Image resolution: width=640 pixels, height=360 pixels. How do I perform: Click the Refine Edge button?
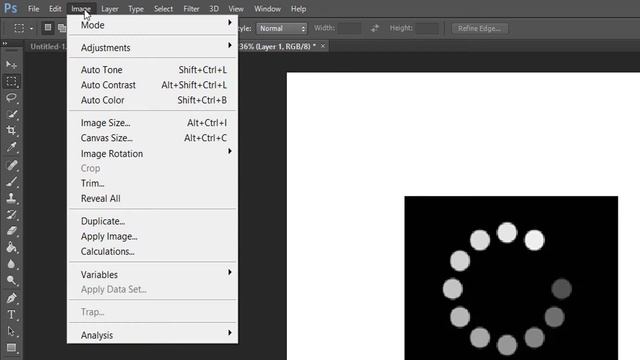(480, 28)
